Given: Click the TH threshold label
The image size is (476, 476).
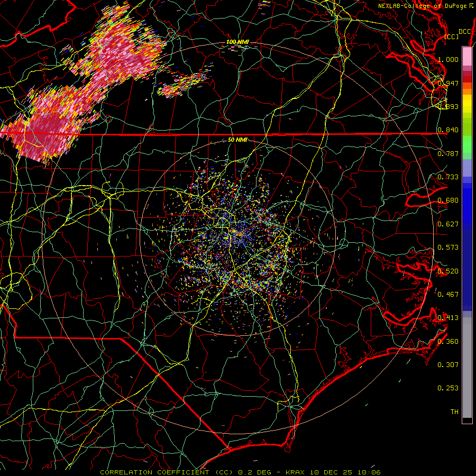Looking at the screenshot, I should (454, 412).
